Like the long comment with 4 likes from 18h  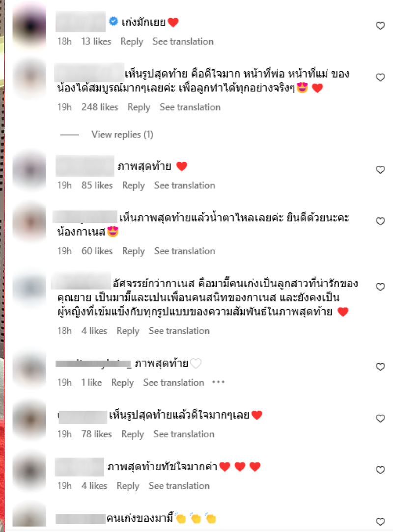(x=380, y=287)
